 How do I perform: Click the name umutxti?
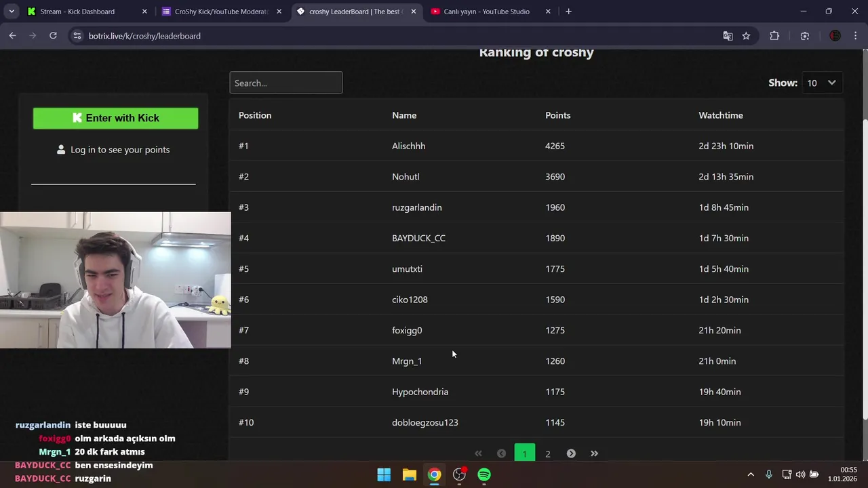407,269
